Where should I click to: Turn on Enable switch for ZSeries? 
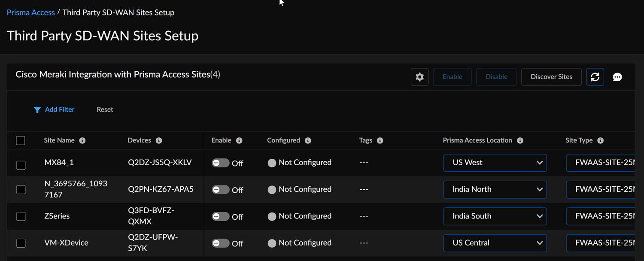tap(221, 216)
